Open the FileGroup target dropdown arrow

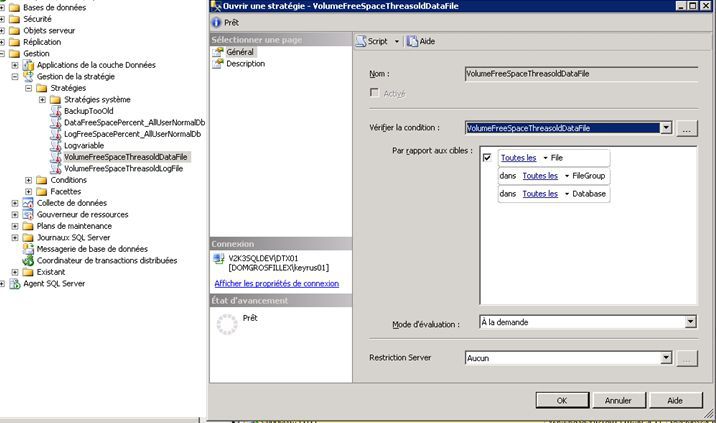[567, 176]
